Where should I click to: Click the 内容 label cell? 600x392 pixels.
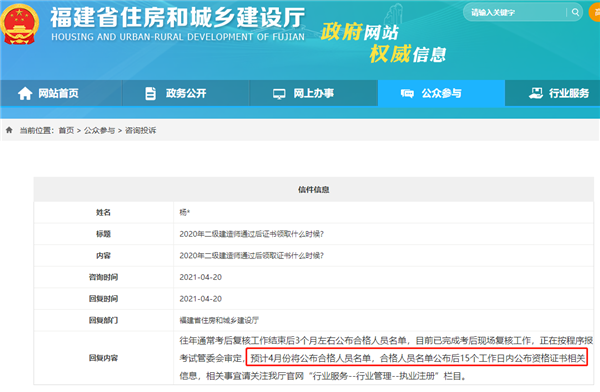(x=104, y=256)
